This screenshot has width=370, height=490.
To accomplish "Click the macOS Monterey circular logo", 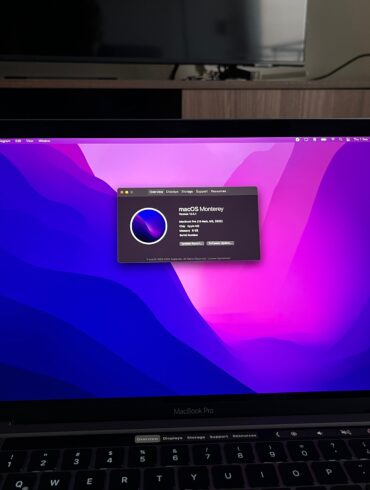I will click(x=148, y=226).
